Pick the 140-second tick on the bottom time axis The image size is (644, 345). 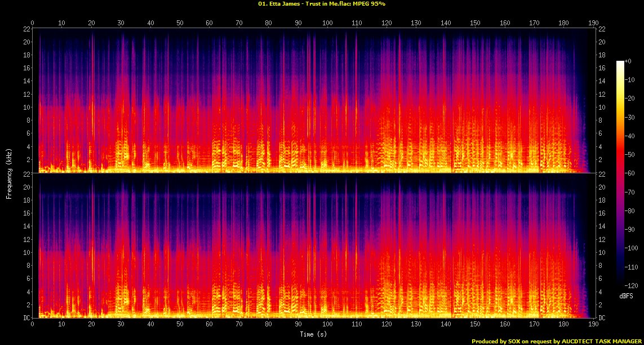tap(446, 325)
